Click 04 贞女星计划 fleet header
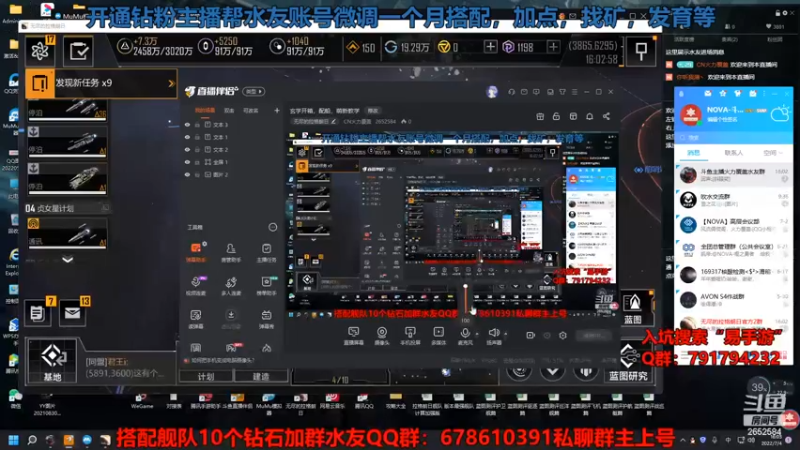Screen dimensions: 800x450 coord(67,208)
